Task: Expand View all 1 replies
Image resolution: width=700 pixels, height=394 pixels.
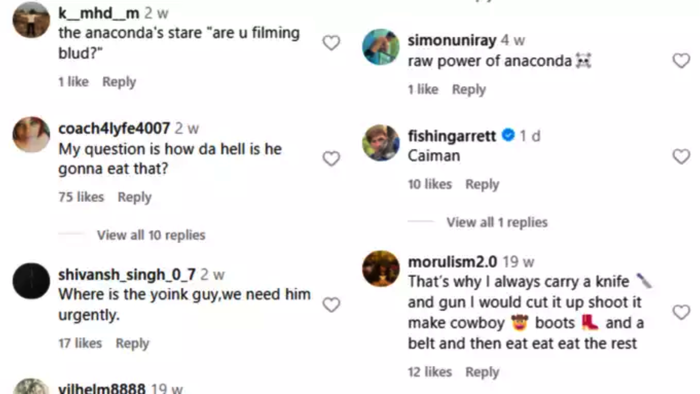Action: (497, 222)
